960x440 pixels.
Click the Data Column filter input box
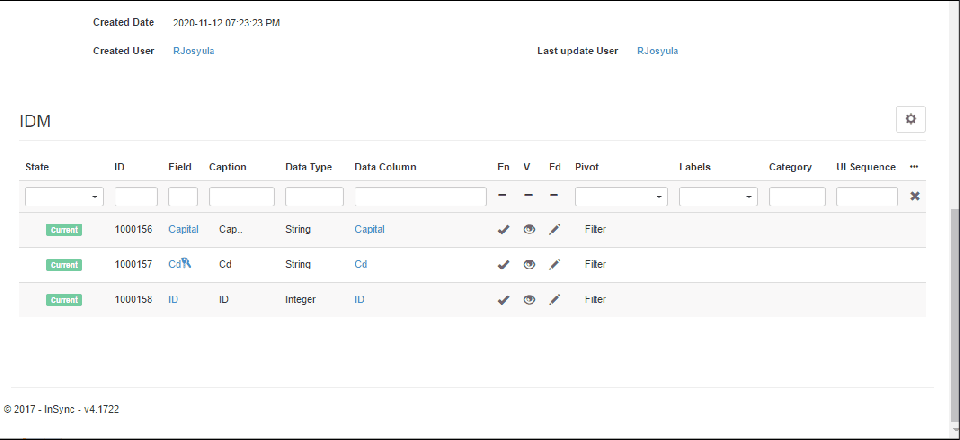point(420,197)
